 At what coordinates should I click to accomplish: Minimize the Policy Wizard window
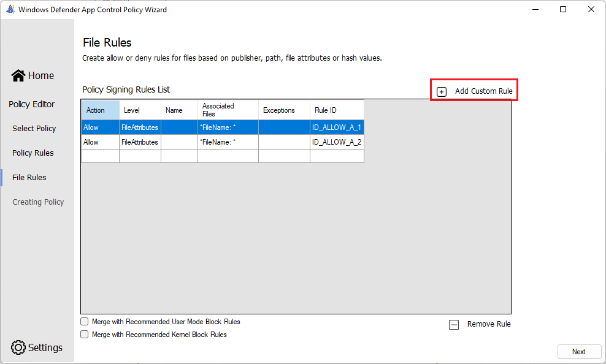click(x=535, y=9)
